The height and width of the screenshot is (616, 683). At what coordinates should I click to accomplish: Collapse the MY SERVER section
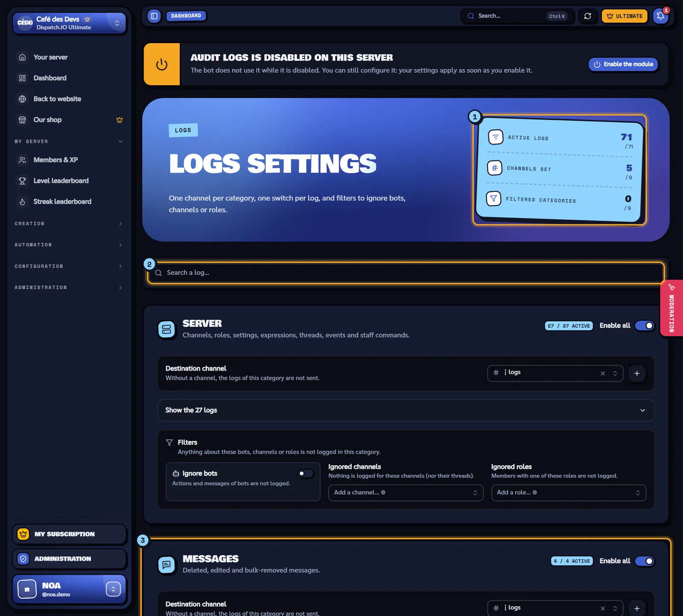pyautogui.click(x=68, y=142)
